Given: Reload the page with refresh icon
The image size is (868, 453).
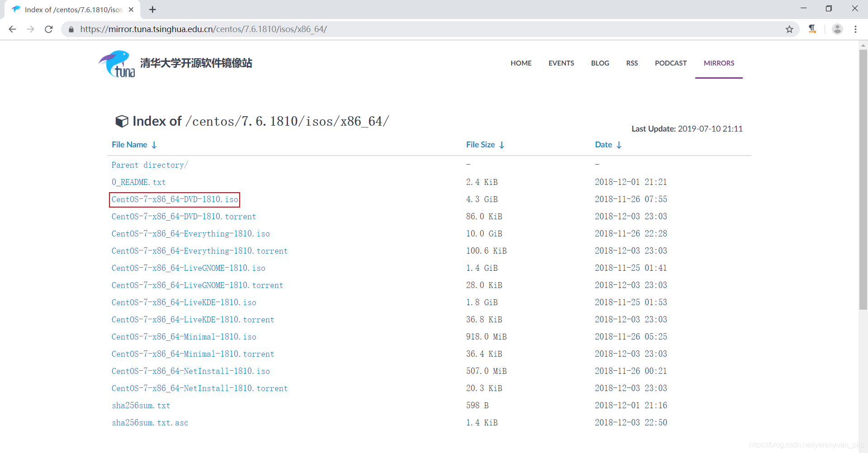Looking at the screenshot, I should 49,29.
